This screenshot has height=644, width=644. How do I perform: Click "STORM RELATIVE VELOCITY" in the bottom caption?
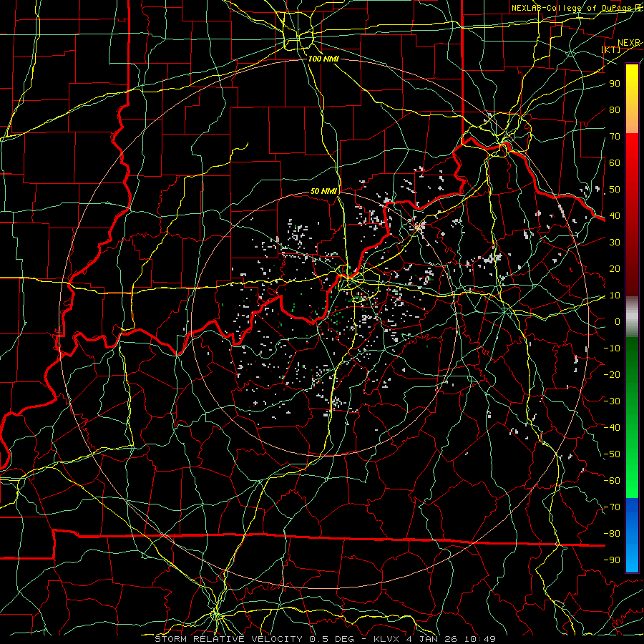click(229, 639)
